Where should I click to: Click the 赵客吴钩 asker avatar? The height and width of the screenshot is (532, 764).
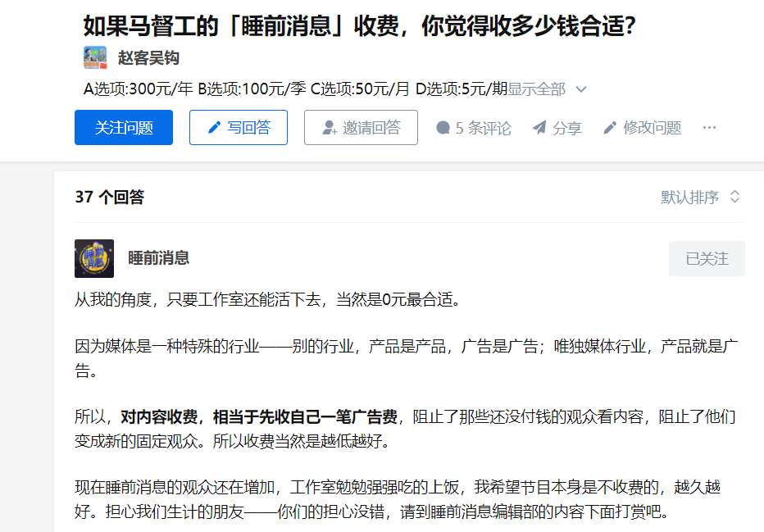[95, 57]
